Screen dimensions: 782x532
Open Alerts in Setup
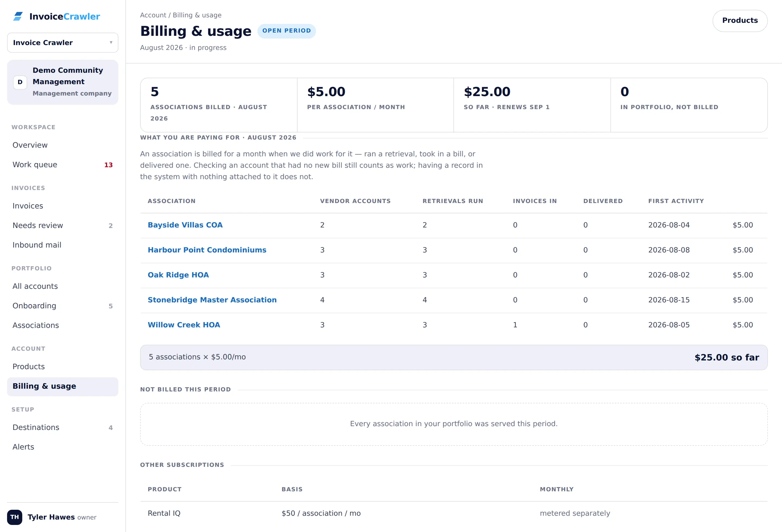coord(62,447)
